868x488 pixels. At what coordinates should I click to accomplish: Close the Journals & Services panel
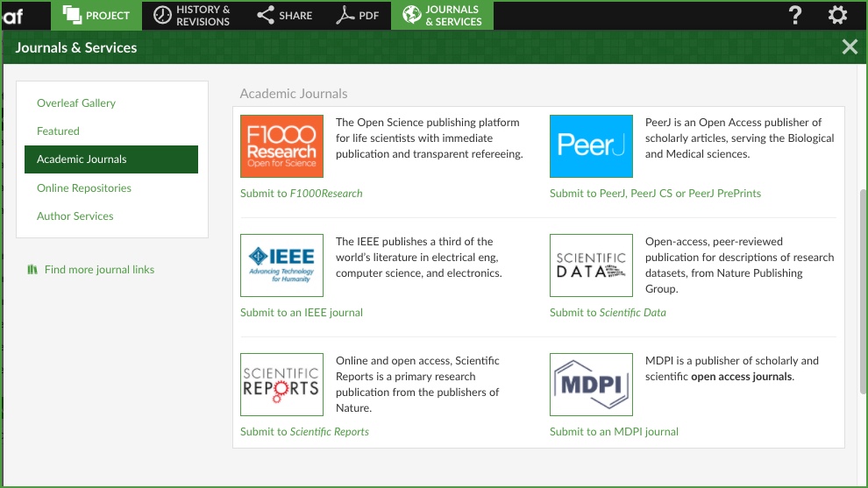850,47
